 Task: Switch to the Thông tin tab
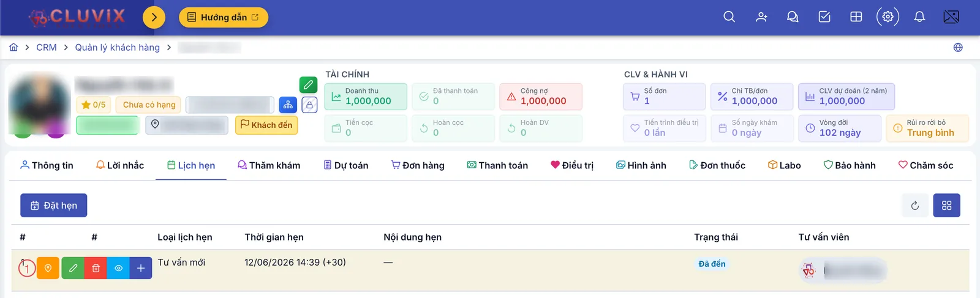coord(47,165)
